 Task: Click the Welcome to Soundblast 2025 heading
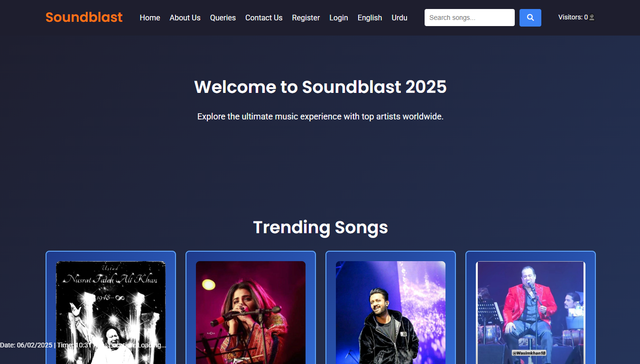pos(320,87)
